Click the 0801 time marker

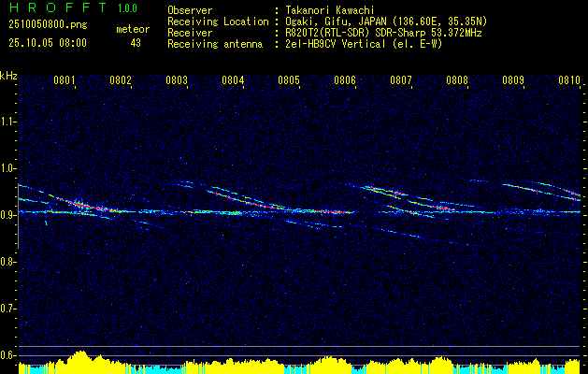pos(65,80)
